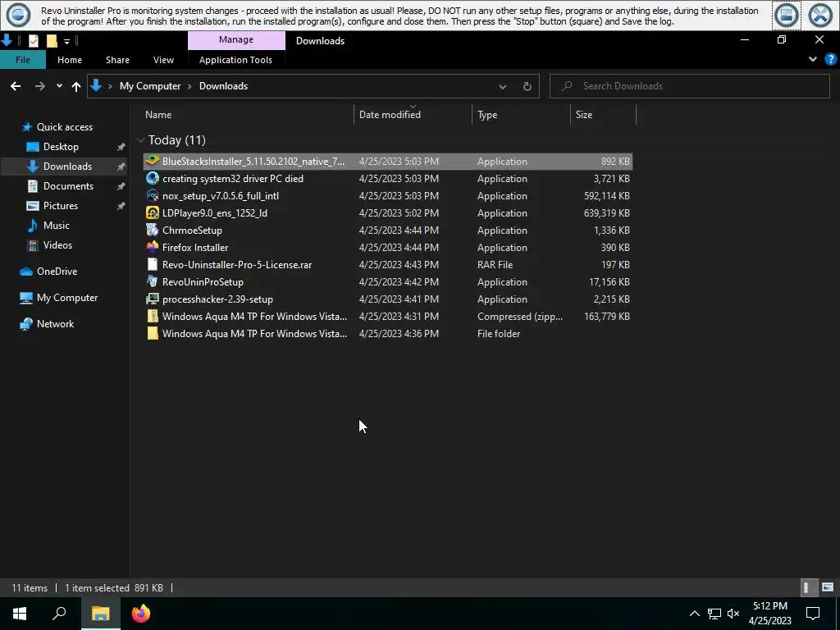Open Pictures in the navigation pane
The height and width of the screenshot is (630, 840).
61,206
